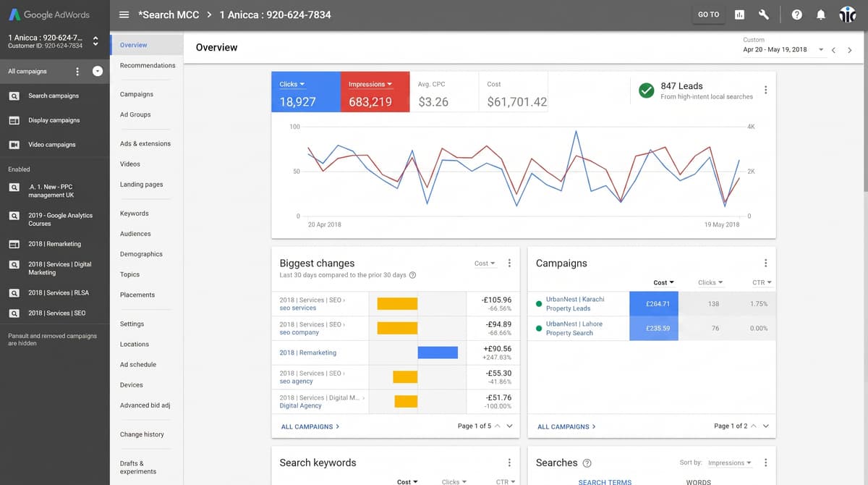This screenshot has height=485, width=868.
Task: Open the account avatar menu
Action: click(847, 14)
